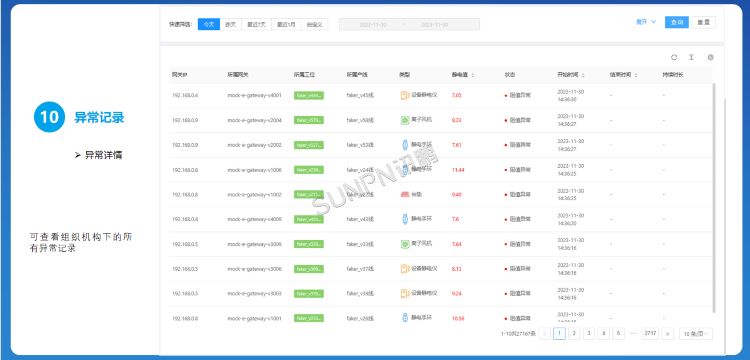This screenshot has height=360, width=750.
Task: Click the 类型 column header
Action: [x=405, y=75]
